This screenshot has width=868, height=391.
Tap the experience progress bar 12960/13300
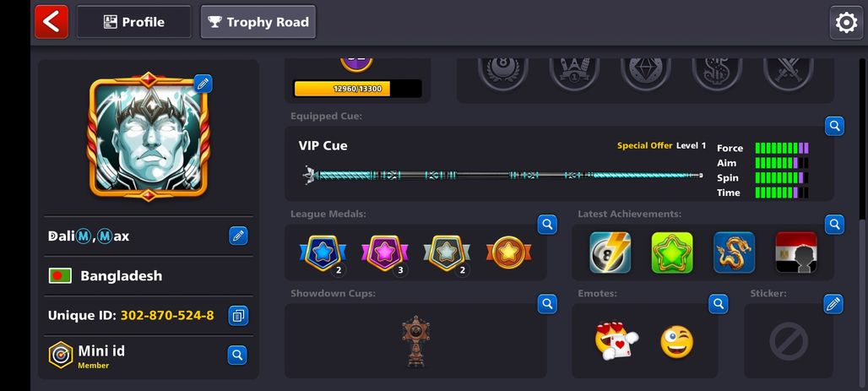pyautogui.click(x=357, y=89)
